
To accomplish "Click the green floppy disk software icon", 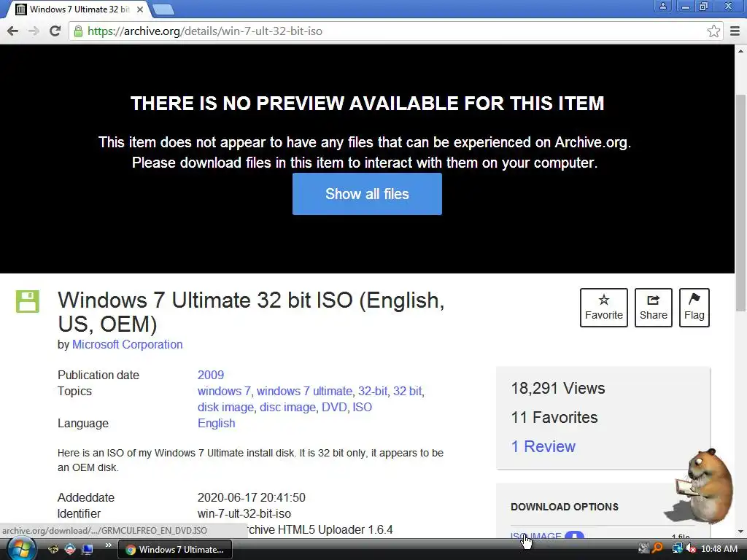I will click(x=28, y=301).
